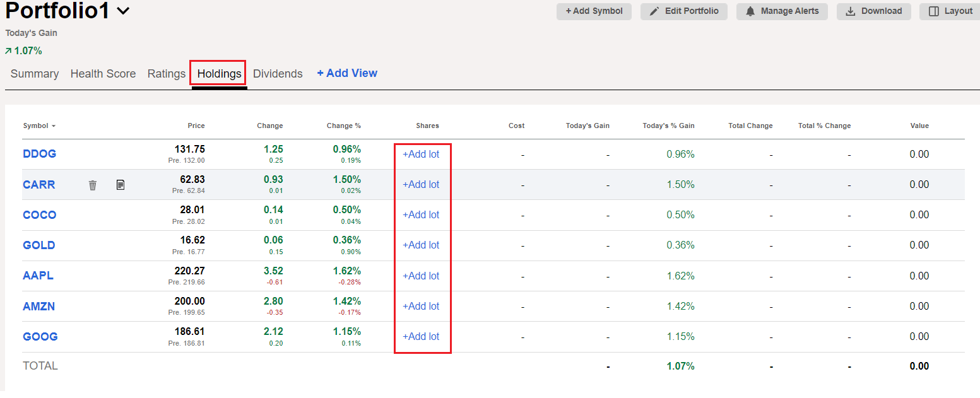
Task: Switch to the Summary tab
Action: click(34, 73)
